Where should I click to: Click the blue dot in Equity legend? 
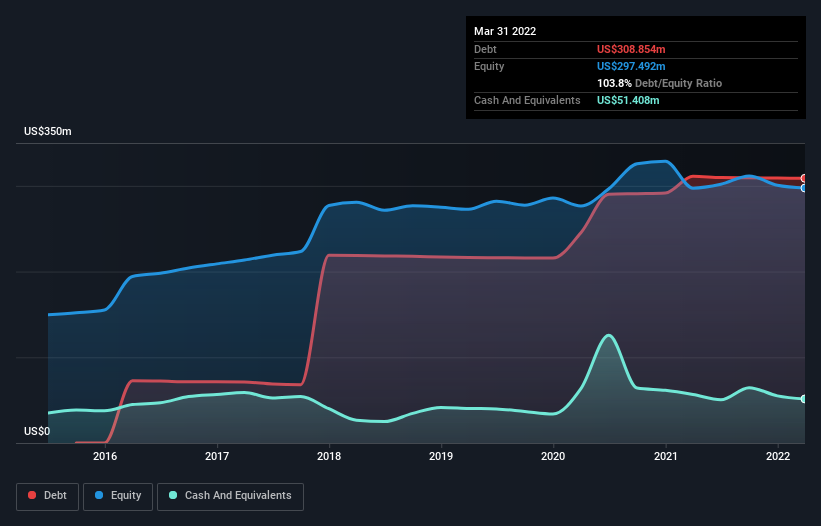(99, 495)
